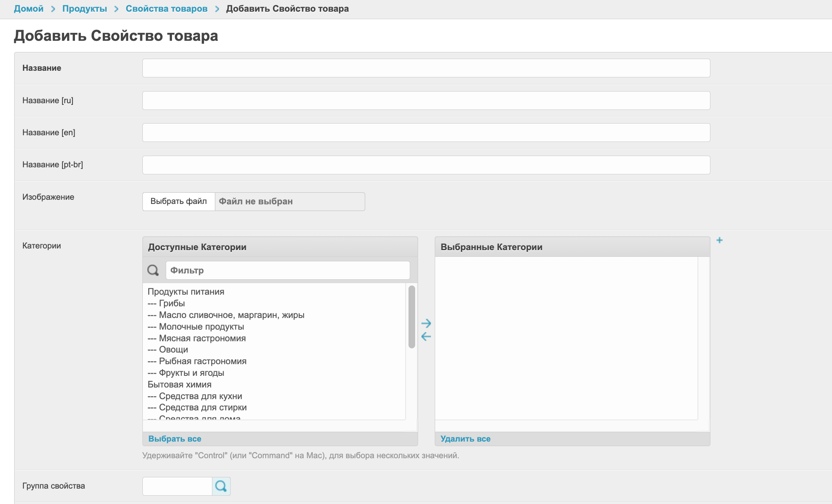Go to Продукты breadcrumb

[x=85, y=9]
